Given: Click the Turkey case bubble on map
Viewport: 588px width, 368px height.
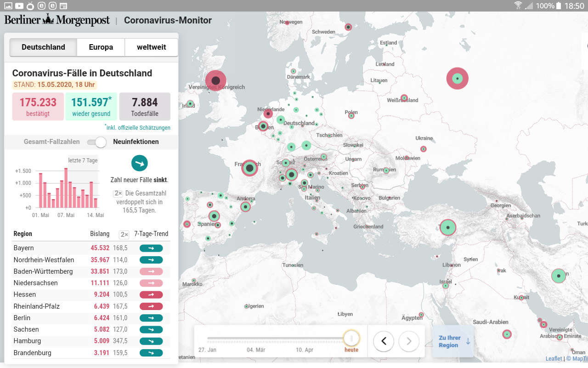Looking at the screenshot, I should (448, 227).
